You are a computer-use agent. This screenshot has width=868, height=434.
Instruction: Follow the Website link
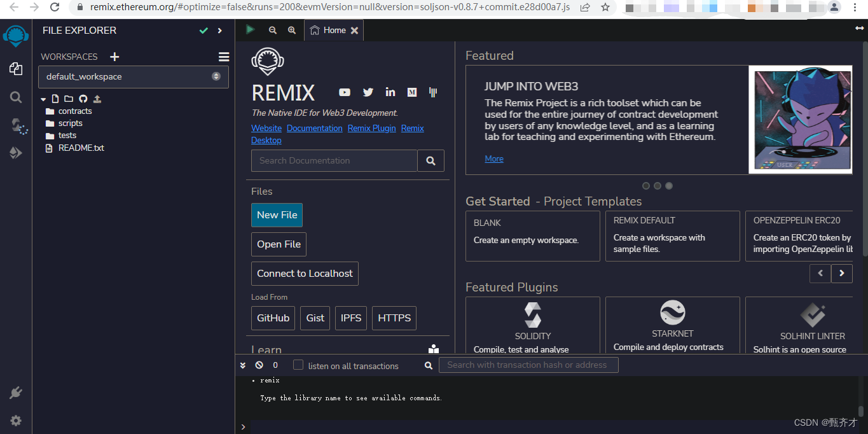(266, 129)
